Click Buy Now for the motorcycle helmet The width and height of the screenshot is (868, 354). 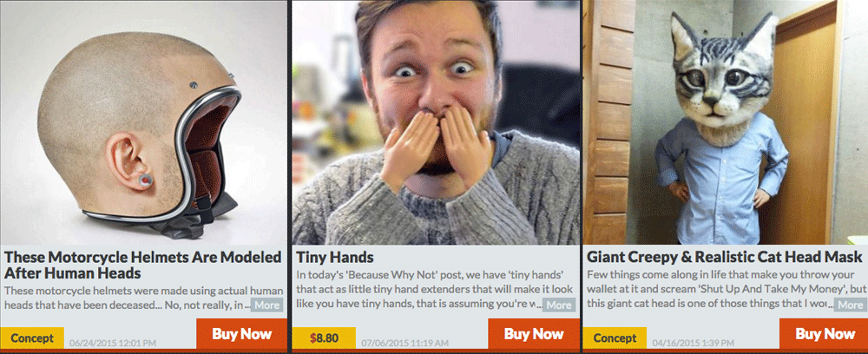[x=242, y=334]
